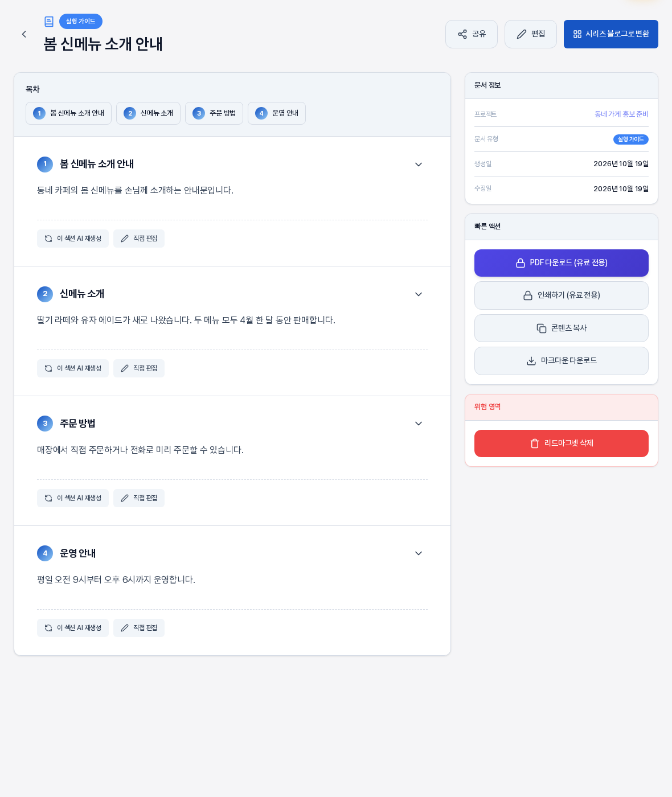
Task: Regenerate 봄 신메뉴 소개 안내 section with AI
Action: pyautogui.click(x=73, y=239)
